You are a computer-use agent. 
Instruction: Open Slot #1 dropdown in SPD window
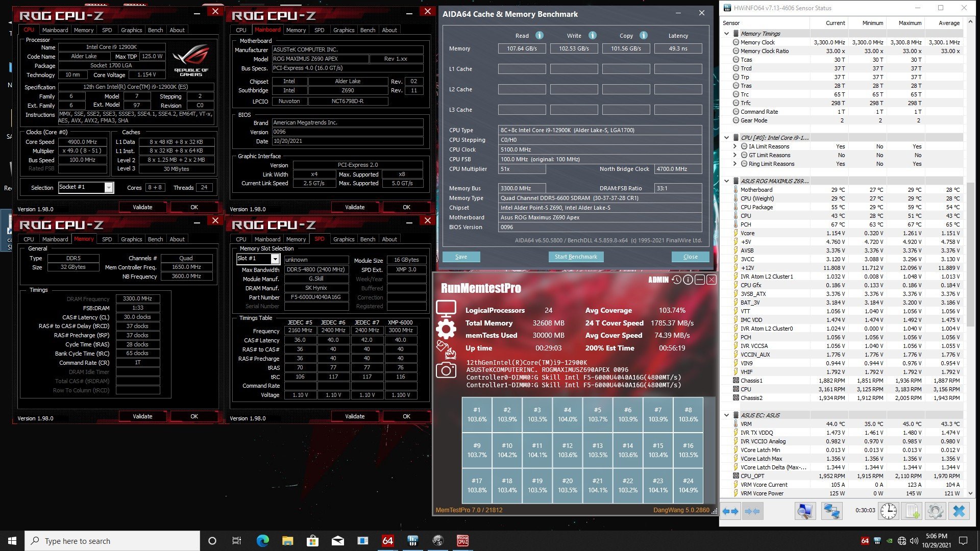tap(275, 259)
